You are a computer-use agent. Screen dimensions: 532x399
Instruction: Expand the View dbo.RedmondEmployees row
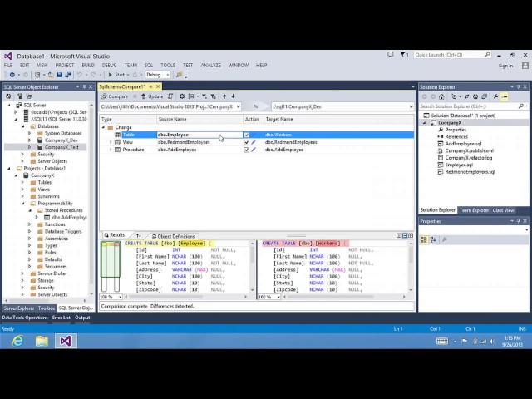(111, 142)
